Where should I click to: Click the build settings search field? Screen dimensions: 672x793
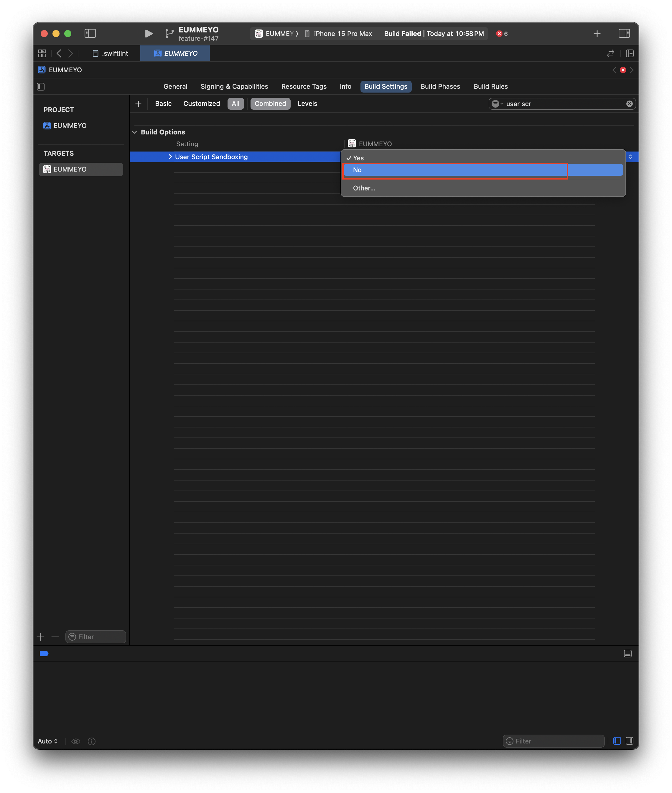tap(563, 104)
